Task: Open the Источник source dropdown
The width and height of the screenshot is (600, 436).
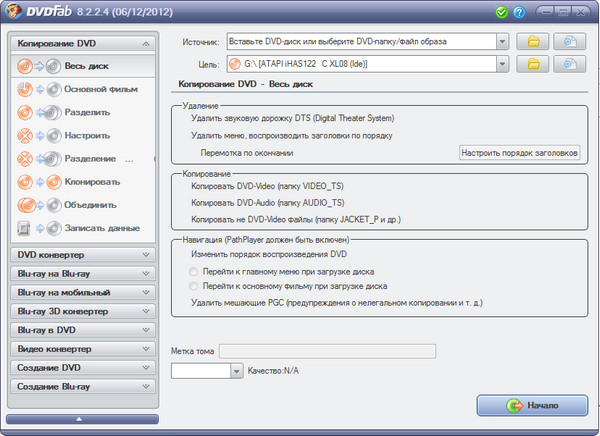Action: pyautogui.click(x=502, y=42)
